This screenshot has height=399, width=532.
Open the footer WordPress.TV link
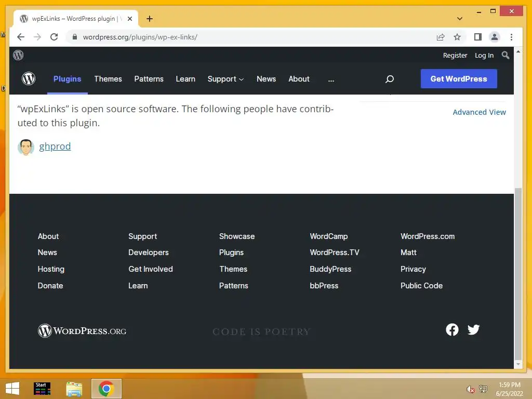[x=335, y=252]
